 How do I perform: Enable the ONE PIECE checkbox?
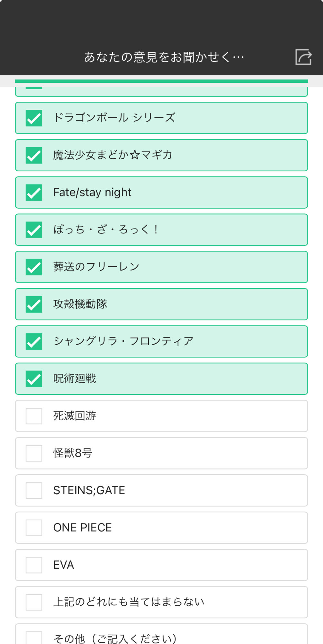coord(34,528)
